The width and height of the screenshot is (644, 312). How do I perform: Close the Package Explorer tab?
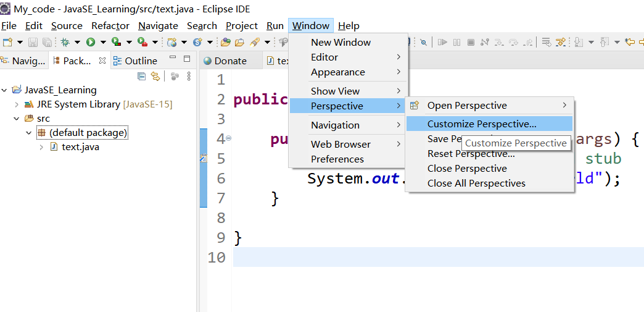102,61
